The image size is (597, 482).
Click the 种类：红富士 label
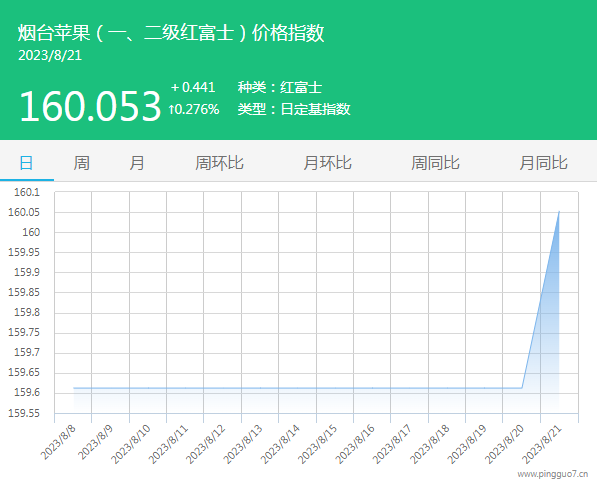coord(280,87)
